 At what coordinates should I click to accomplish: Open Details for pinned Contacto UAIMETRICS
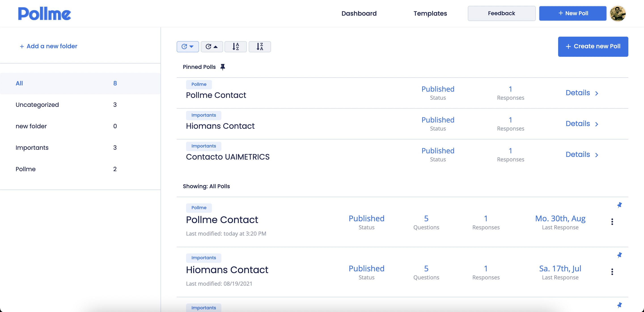582,155
